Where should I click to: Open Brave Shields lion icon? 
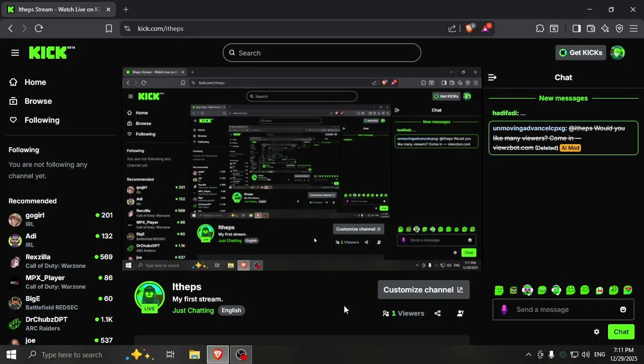(x=469, y=28)
